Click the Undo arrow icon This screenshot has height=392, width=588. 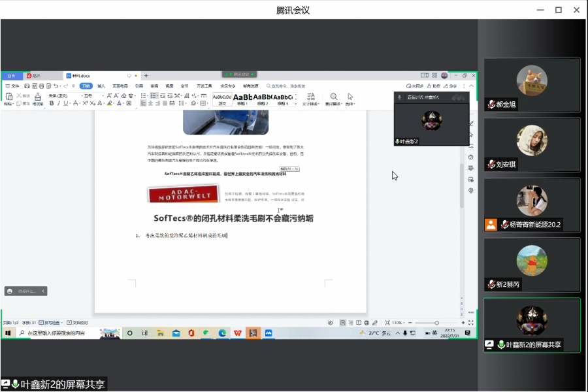click(56, 86)
